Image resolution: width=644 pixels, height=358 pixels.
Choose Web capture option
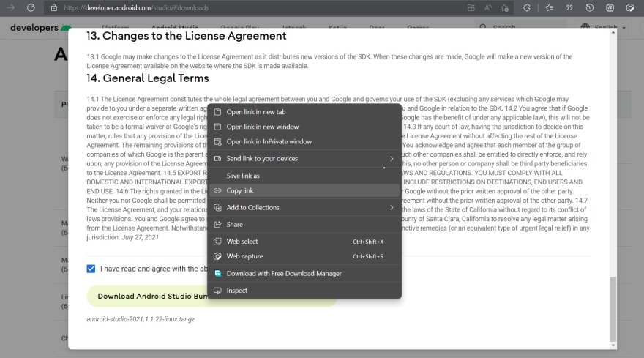pos(304,256)
